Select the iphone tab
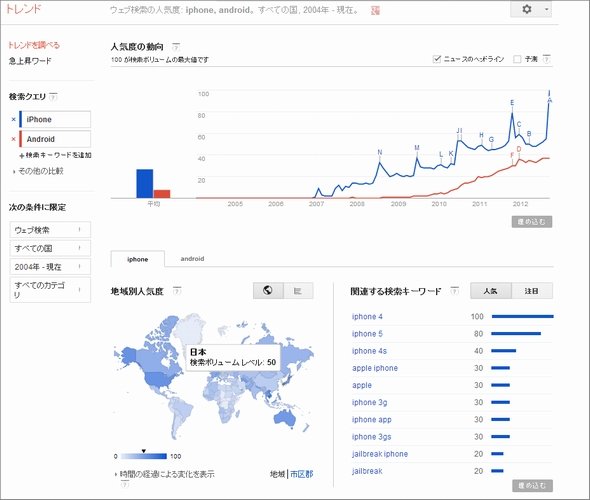This screenshot has height=500, width=590. [137, 259]
